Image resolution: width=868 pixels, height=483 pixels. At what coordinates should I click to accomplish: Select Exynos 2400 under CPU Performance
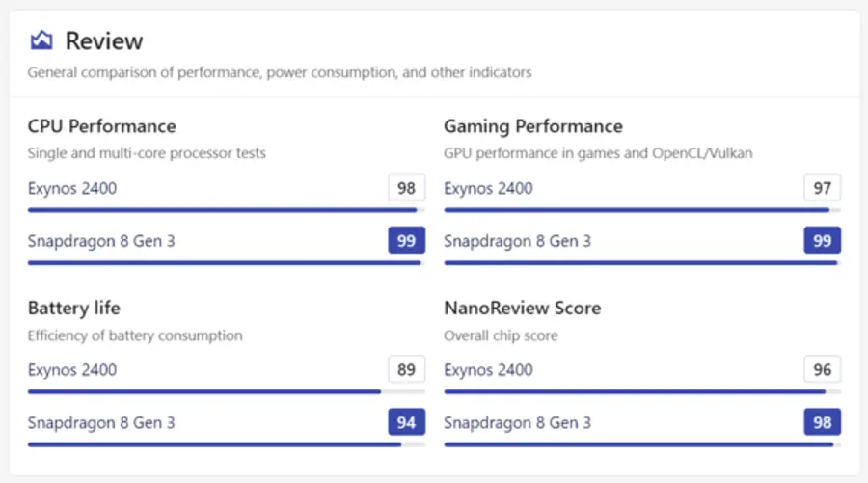point(72,188)
